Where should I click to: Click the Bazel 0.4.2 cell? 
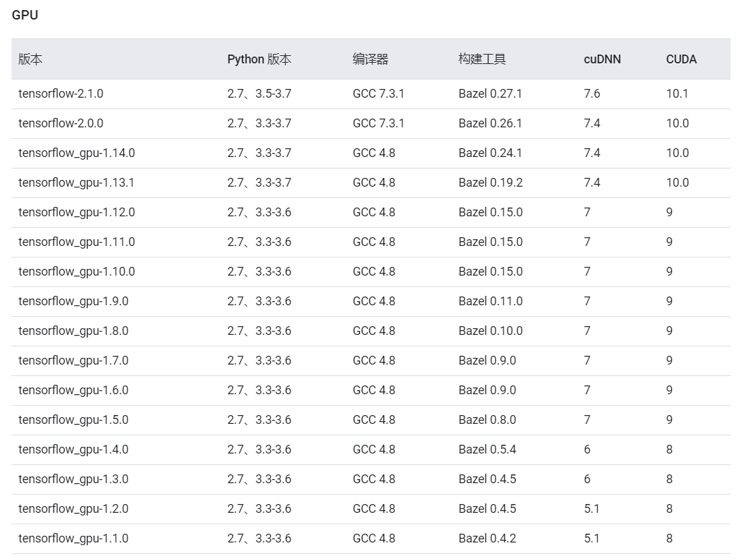point(487,538)
